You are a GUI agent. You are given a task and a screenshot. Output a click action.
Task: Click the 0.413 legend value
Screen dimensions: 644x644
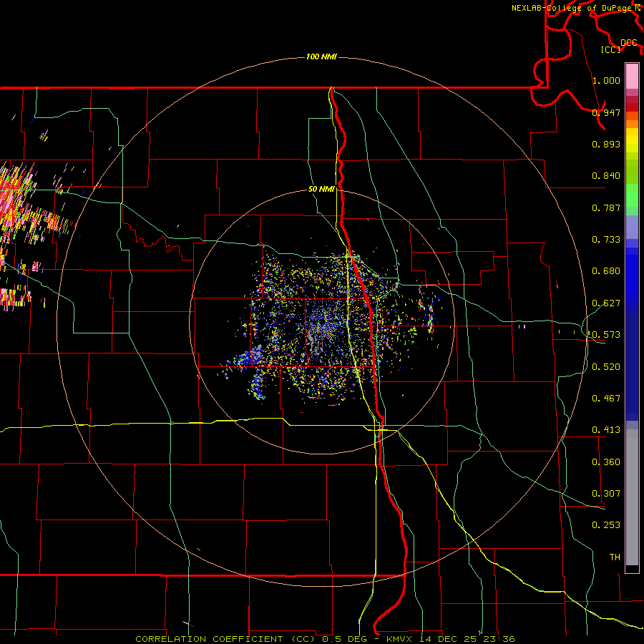click(606, 430)
